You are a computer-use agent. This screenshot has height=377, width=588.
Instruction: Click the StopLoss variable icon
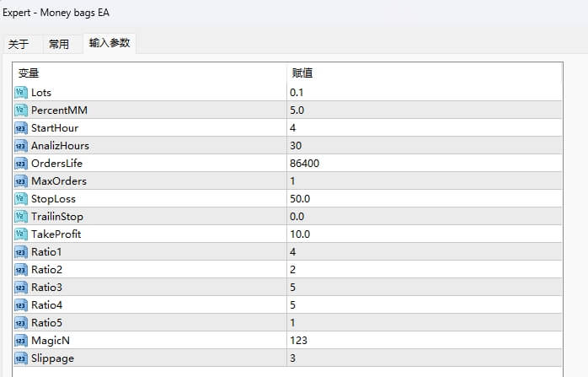point(21,198)
